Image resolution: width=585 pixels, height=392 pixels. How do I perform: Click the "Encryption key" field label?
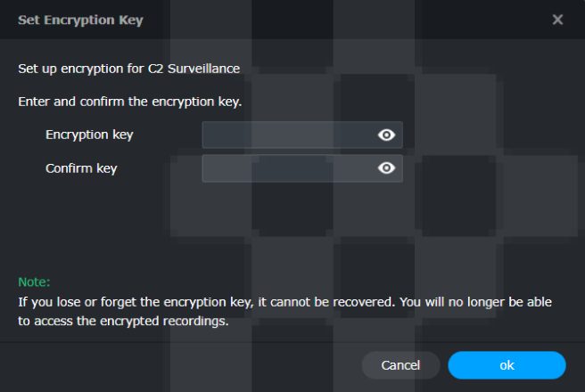click(89, 135)
